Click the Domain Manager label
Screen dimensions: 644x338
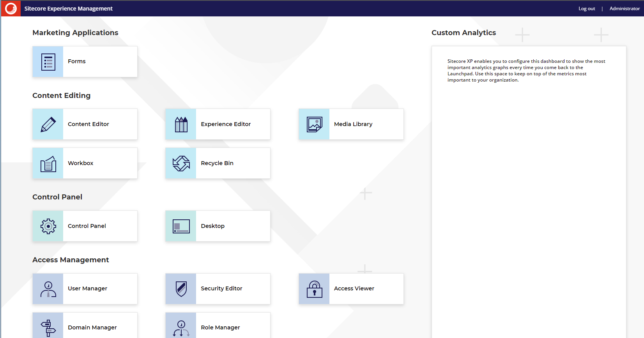pos(92,327)
